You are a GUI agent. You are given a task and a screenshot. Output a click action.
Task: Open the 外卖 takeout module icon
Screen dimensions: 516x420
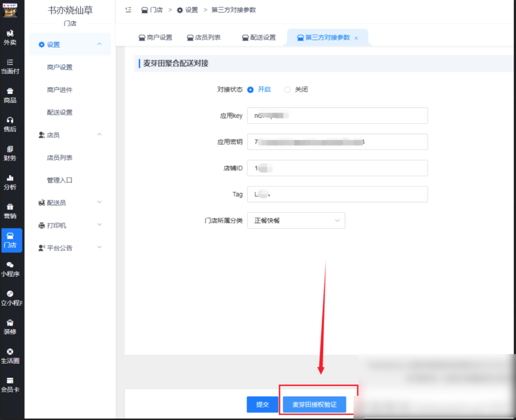point(11,35)
